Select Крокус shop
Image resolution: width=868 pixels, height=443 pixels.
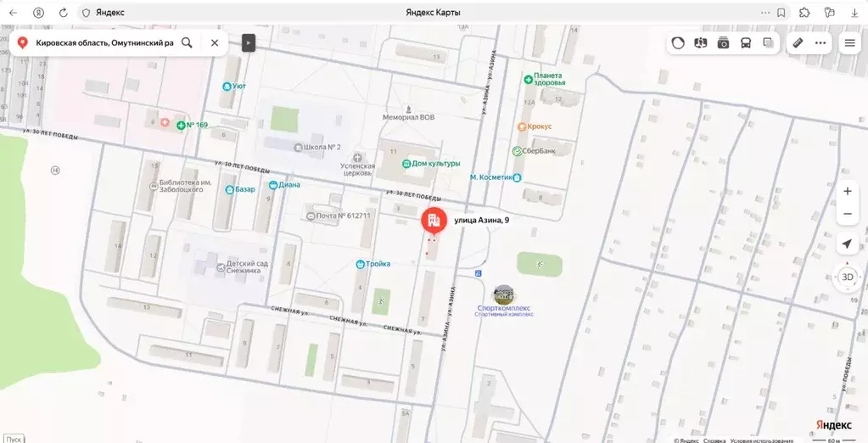click(535, 126)
